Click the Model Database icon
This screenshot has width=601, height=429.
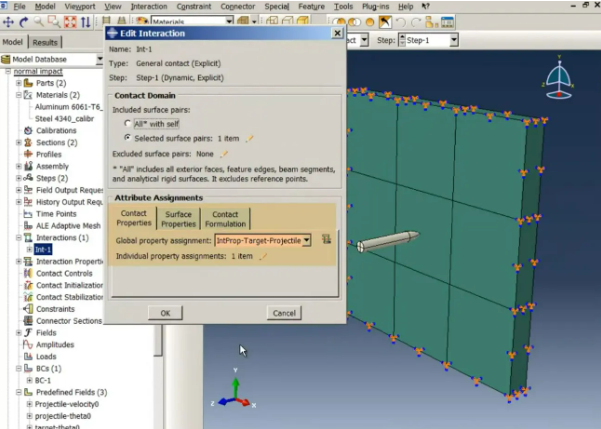[x=5, y=59]
